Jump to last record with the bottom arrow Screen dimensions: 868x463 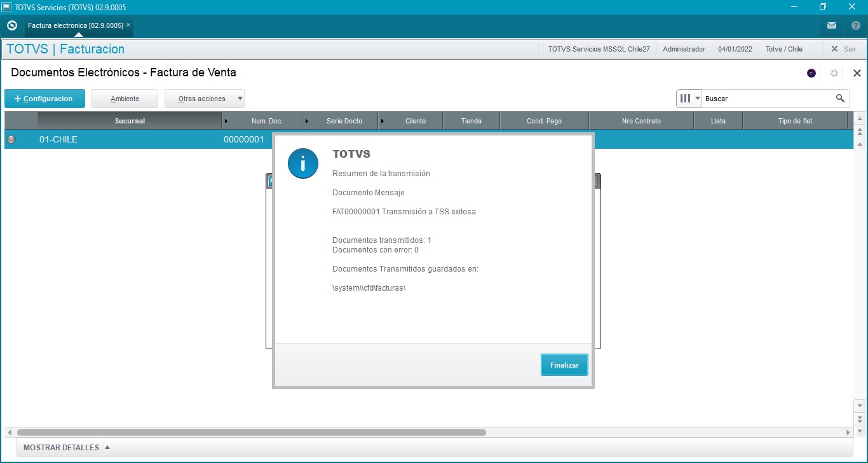pyautogui.click(x=860, y=432)
